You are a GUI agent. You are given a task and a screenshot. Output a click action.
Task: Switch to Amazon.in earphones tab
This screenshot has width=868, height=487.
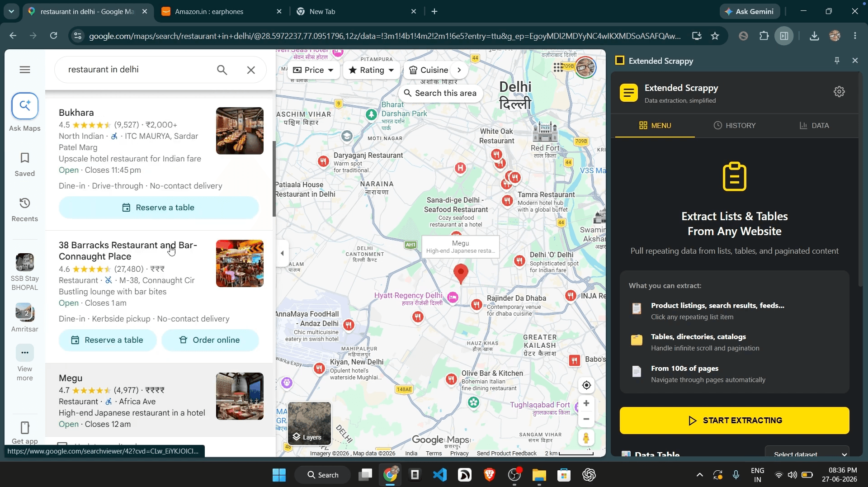pyautogui.click(x=222, y=12)
